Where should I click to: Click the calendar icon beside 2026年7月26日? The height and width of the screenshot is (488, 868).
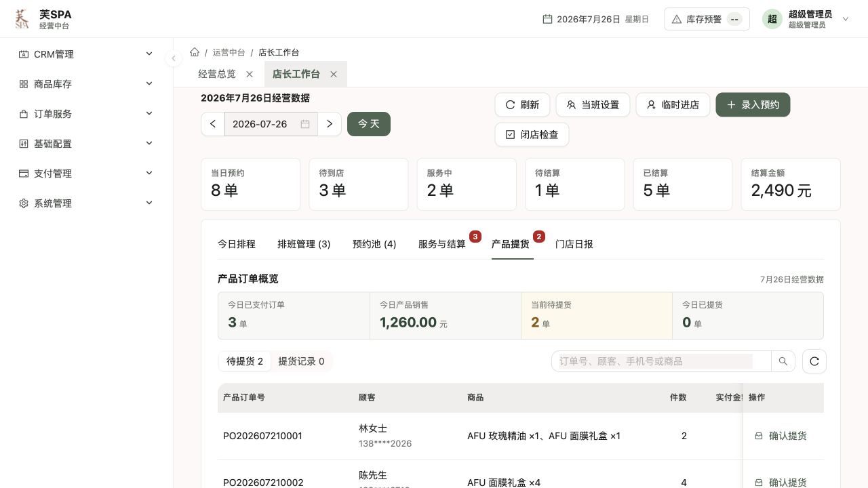pyautogui.click(x=547, y=19)
